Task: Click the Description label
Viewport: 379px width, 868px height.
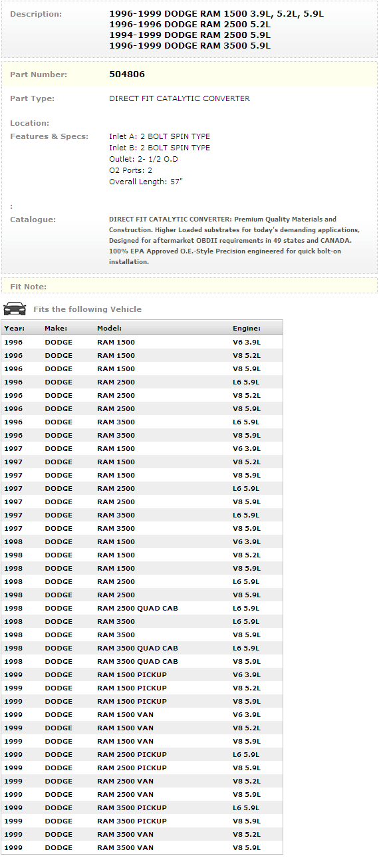Action: coord(36,14)
